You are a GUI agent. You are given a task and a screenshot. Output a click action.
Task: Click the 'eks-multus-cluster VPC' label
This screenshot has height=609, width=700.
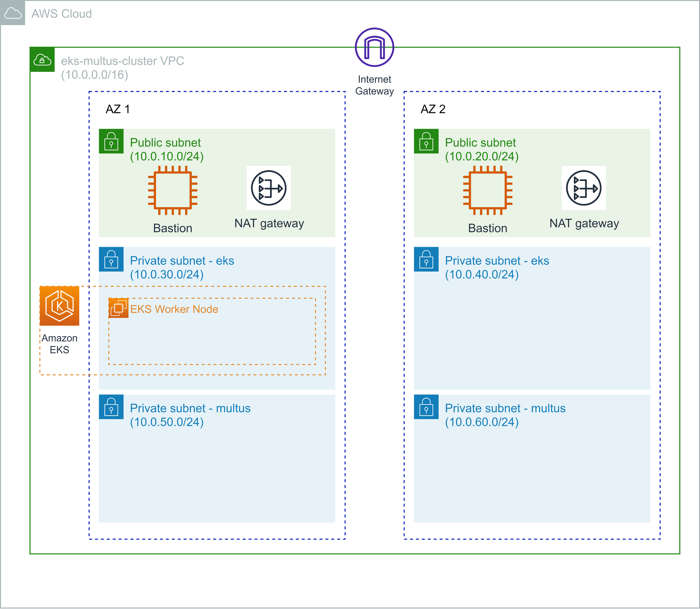[122, 61]
